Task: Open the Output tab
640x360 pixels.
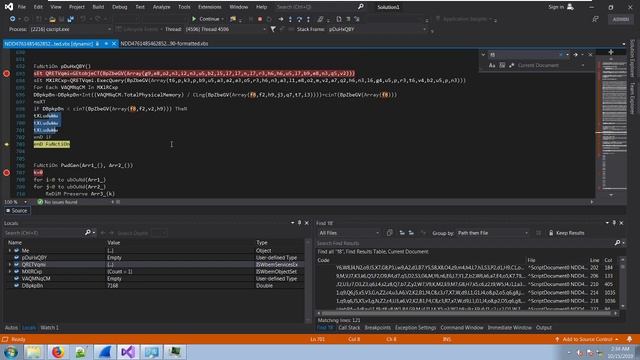Action: pos(544,328)
